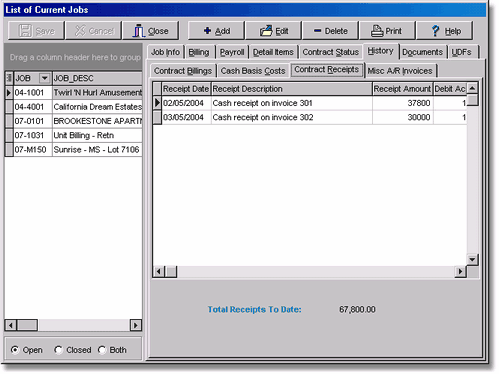The width and height of the screenshot is (499, 374).
Task: Click Sunrise - MS - Lot 7106 description
Action: click(x=97, y=150)
